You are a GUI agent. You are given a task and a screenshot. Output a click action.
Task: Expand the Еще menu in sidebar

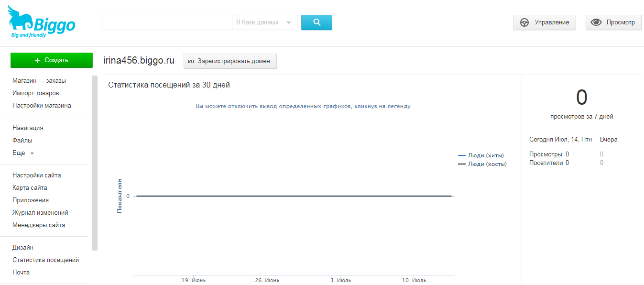point(23,153)
